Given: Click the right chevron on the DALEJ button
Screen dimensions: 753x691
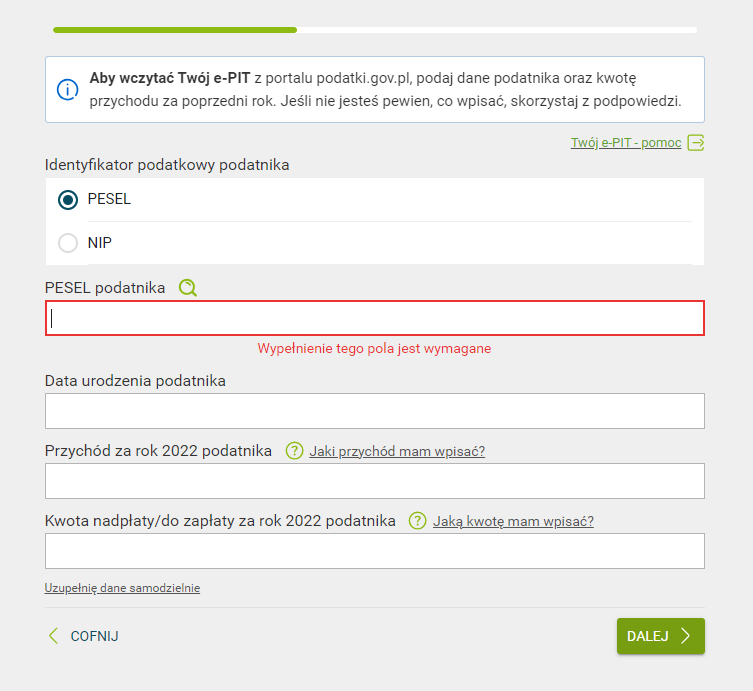Looking at the screenshot, I should click(685, 636).
